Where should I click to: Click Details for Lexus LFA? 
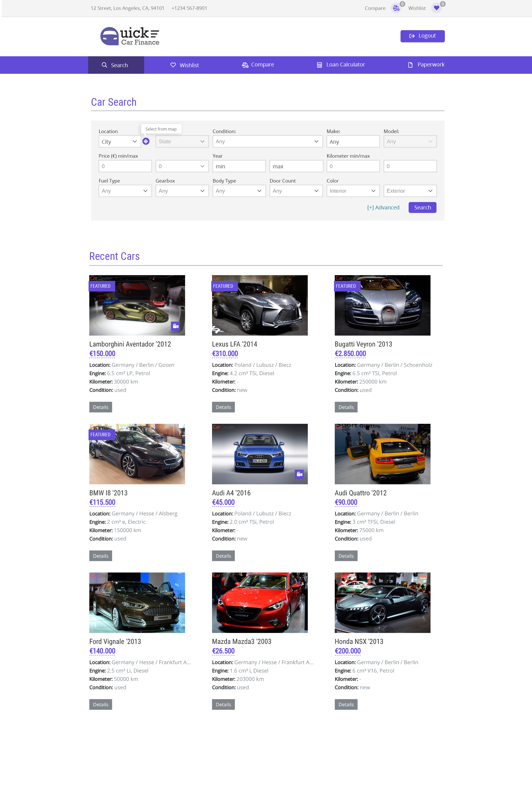pyautogui.click(x=223, y=407)
